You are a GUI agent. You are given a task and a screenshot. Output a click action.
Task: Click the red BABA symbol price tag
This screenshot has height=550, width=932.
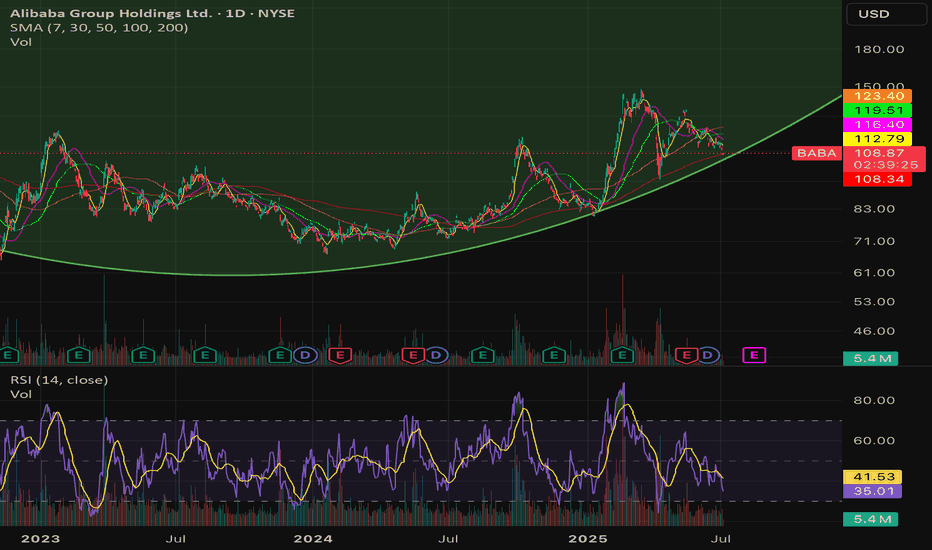(x=817, y=153)
